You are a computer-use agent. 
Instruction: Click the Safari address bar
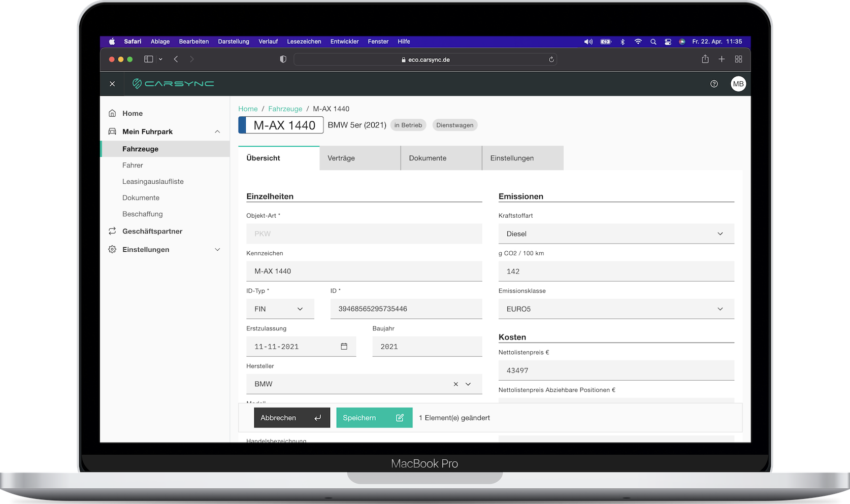coord(425,59)
